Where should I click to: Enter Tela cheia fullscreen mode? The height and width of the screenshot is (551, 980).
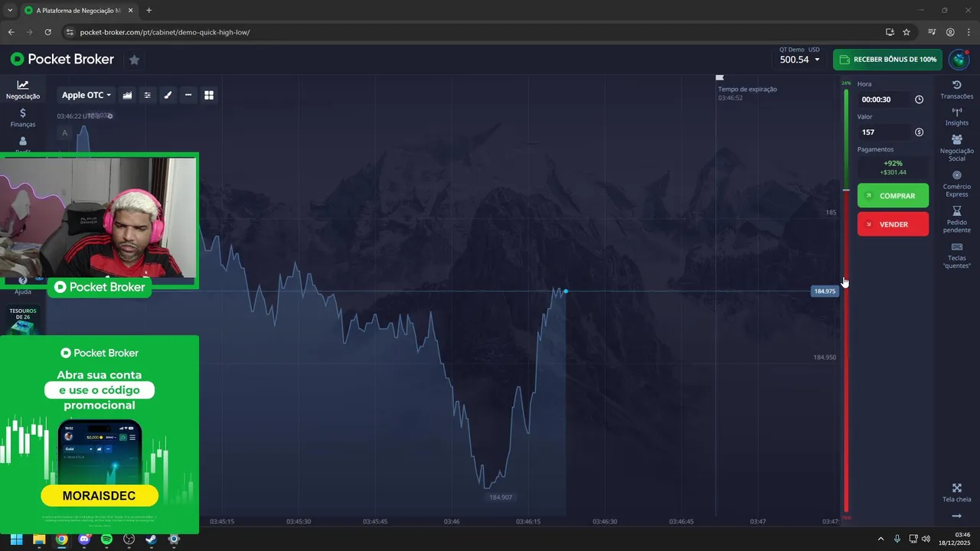[956, 493]
